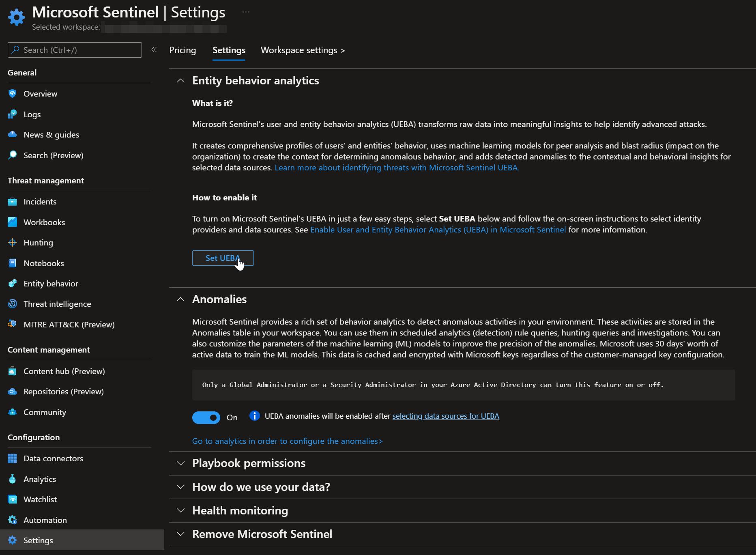Image resolution: width=756 pixels, height=555 pixels.
Task: Click the Threat intelligence icon
Action: tap(13, 304)
